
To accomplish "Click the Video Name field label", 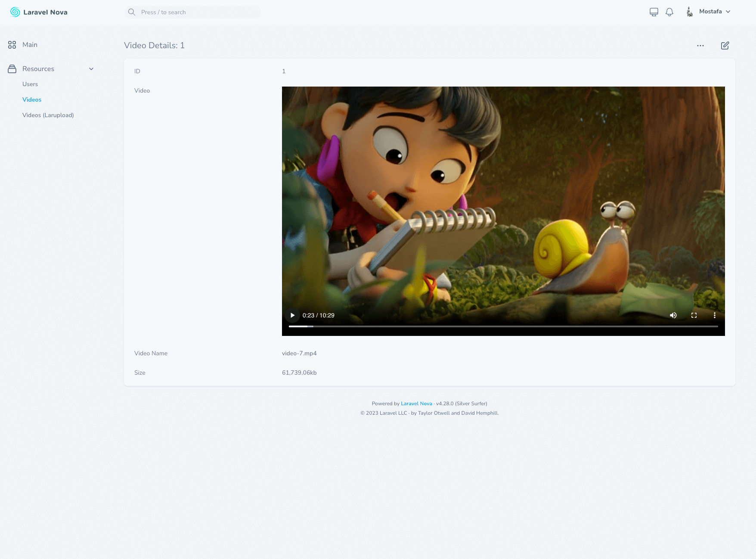I will [151, 353].
